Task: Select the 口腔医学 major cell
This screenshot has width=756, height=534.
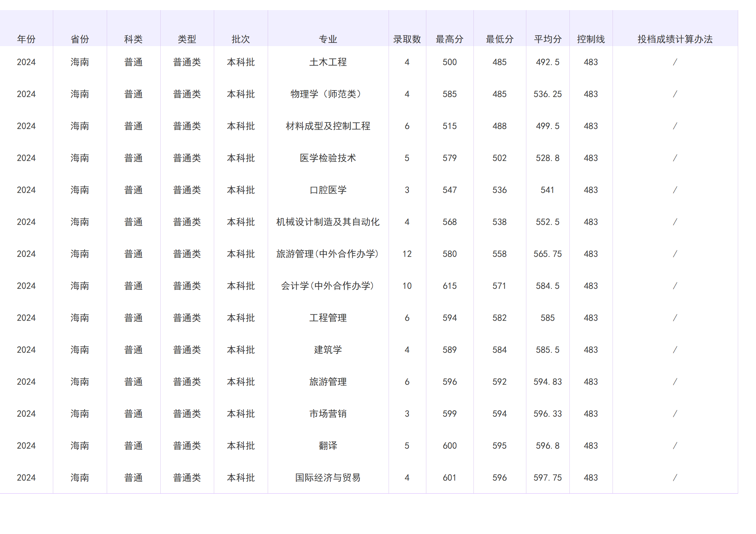Action: coord(328,189)
